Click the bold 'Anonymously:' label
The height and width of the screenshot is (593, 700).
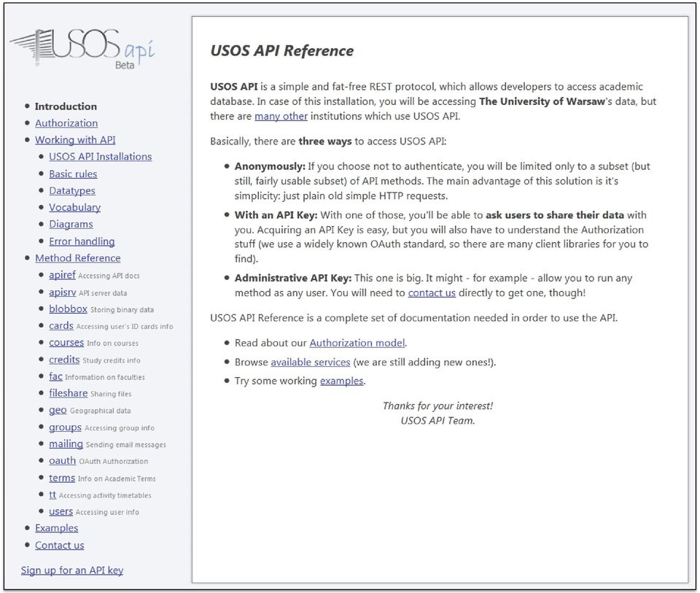tap(270, 166)
